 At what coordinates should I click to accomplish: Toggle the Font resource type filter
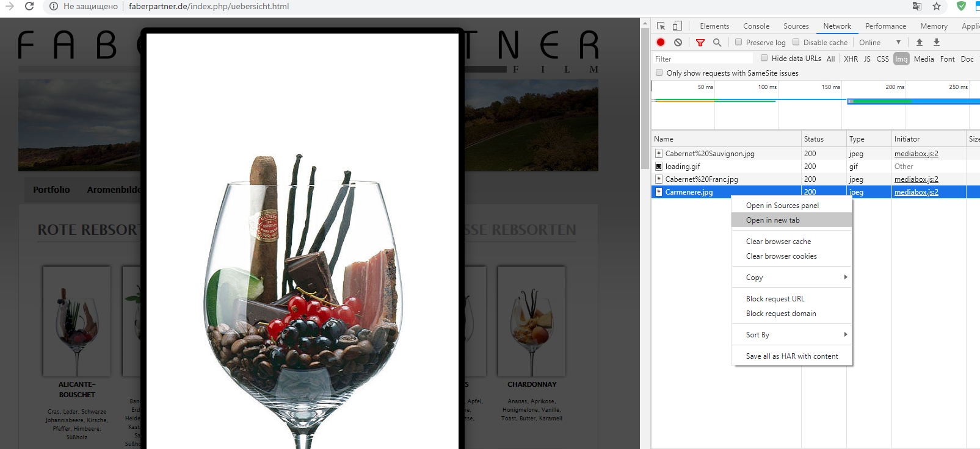[948, 59]
